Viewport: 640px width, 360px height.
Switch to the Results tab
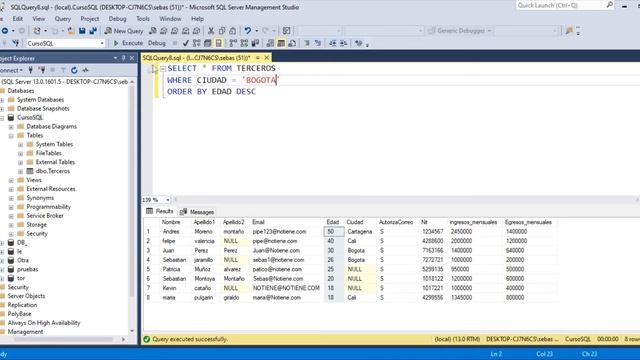pos(160,211)
